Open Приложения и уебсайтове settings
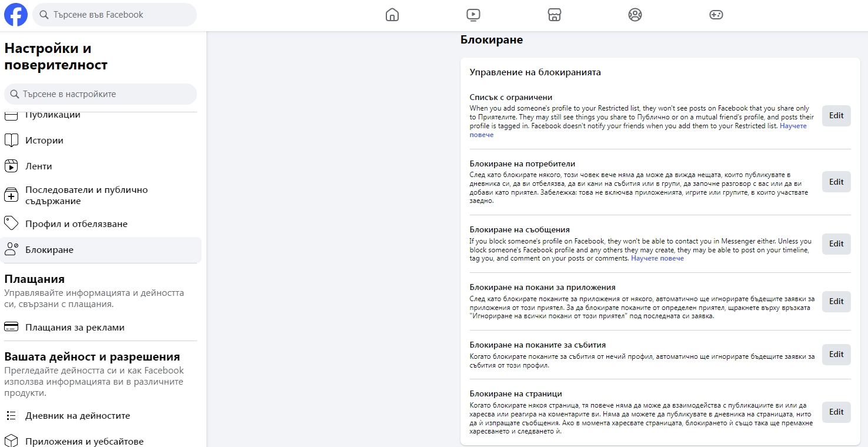This screenshot has width=868, height=447. [x=84, y=441]
